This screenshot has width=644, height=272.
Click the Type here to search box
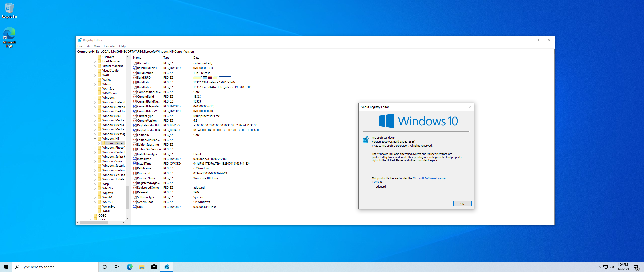point(55,267)
